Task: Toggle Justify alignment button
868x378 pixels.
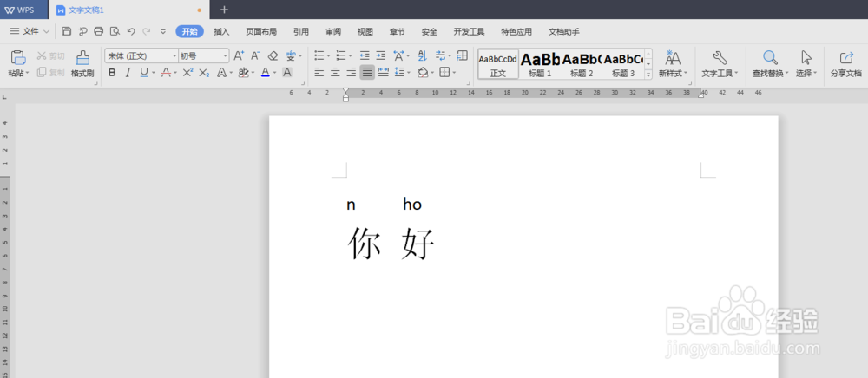Action: click(x=367, y=72)
